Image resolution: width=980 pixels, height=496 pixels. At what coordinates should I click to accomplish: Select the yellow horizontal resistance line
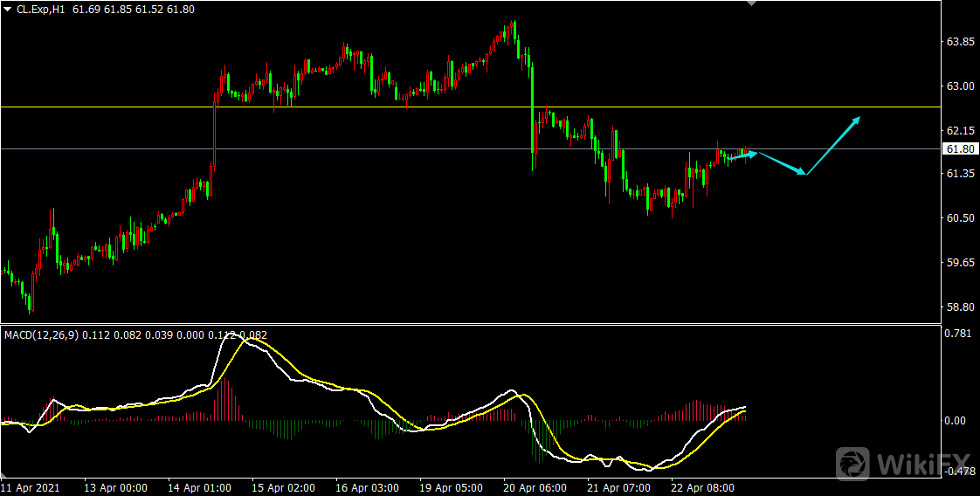[x=349, y=107]
